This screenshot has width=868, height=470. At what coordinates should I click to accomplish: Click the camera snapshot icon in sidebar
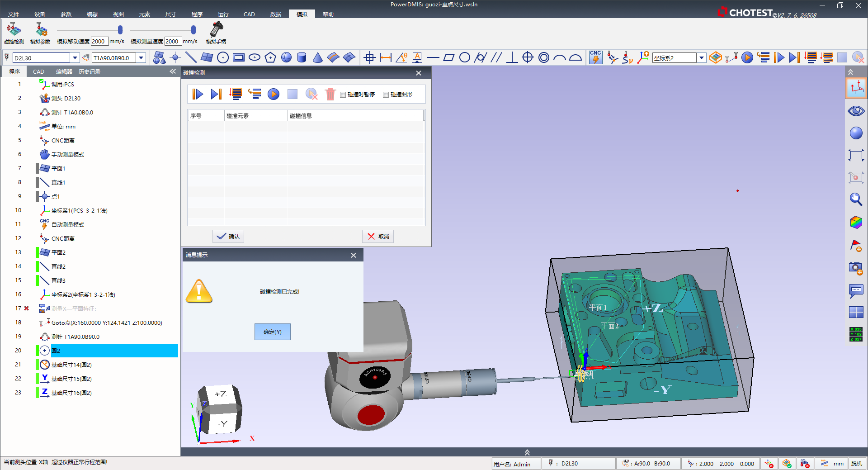(856, 268)
